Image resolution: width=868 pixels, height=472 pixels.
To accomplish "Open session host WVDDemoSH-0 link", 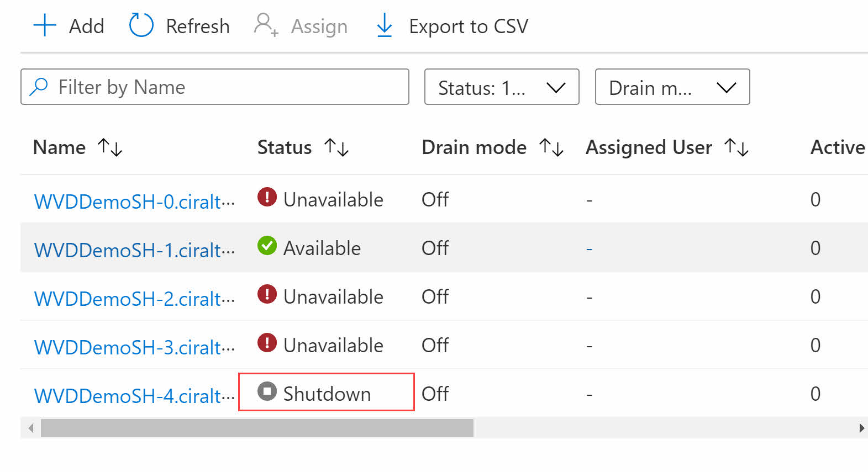I will coord(134,201).
